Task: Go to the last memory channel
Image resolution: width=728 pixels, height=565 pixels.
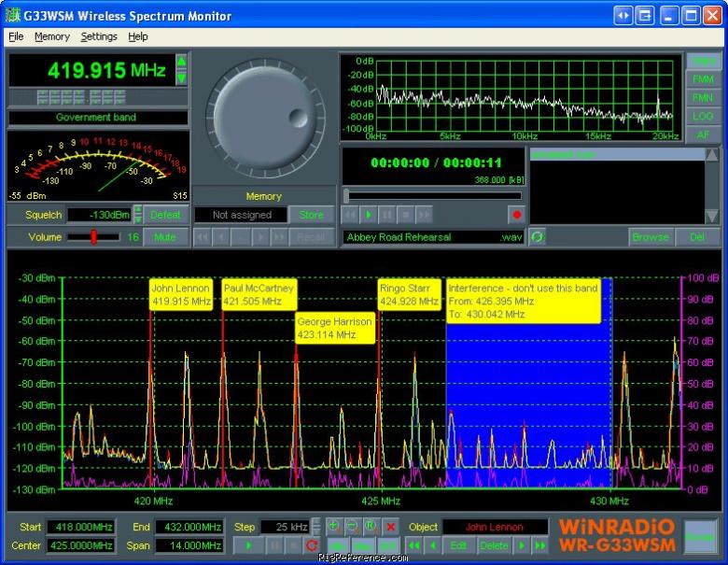Action: point(279,237)
